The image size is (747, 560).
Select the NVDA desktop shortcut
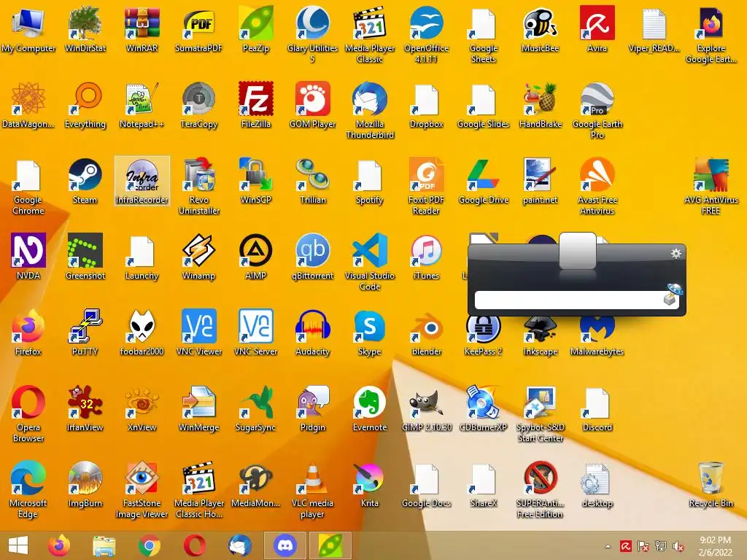coord(28,257)
